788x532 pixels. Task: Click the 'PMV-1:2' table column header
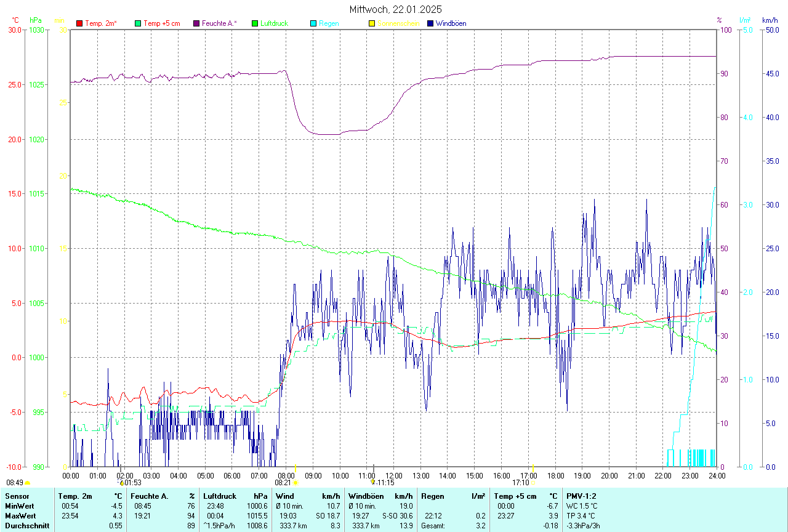pos(581,496)
